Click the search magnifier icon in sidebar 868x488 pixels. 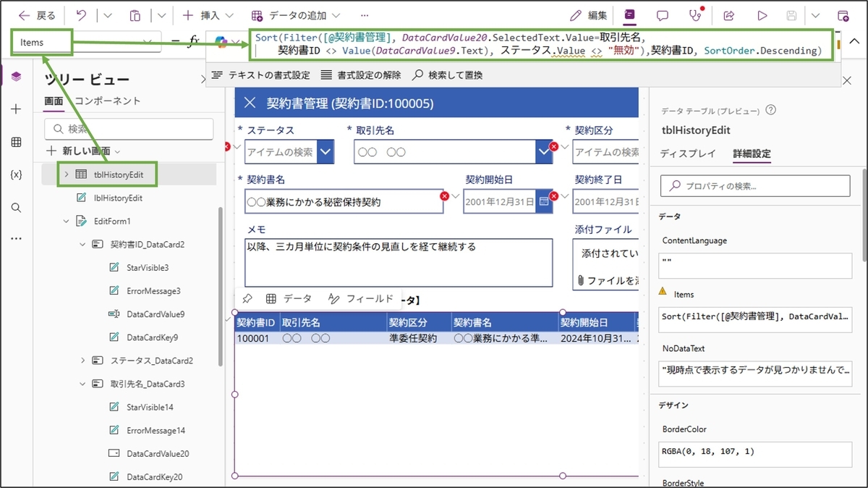point(16,208)
